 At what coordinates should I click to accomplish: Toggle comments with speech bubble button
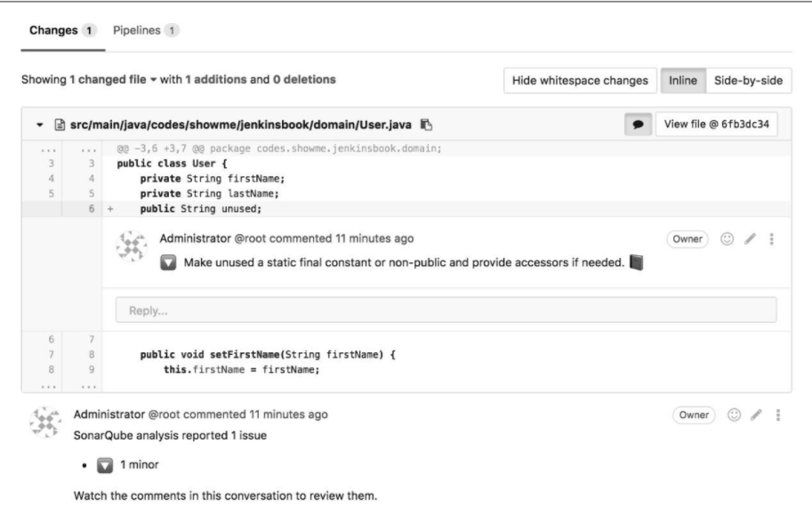point(638,125)
